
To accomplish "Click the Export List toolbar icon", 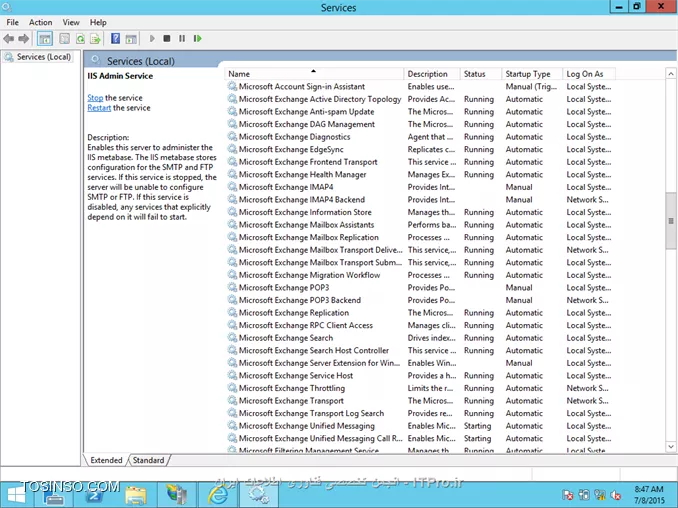I will (95, 39).
